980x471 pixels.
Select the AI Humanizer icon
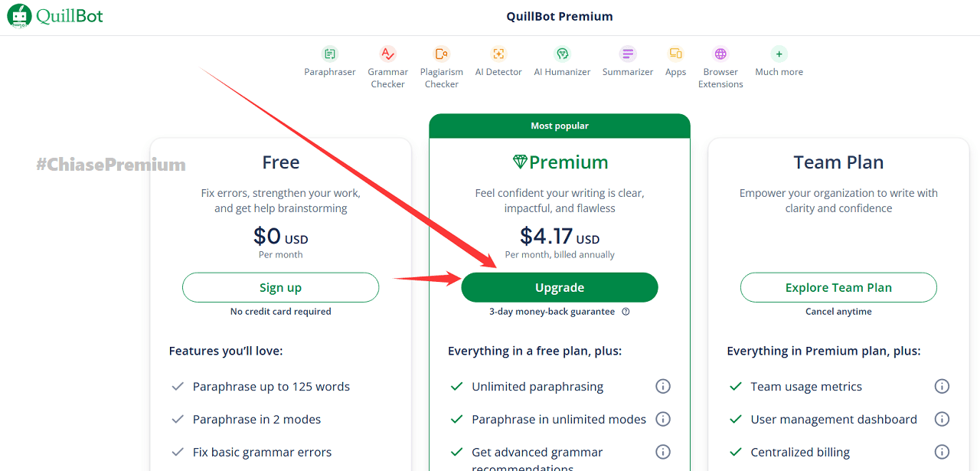click(562, 54)
